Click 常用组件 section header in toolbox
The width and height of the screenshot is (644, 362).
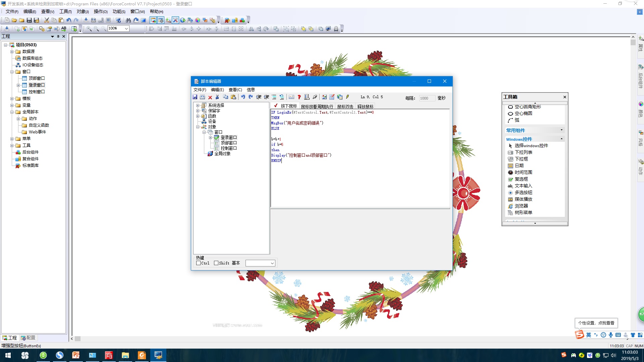[x=516, y=130]
